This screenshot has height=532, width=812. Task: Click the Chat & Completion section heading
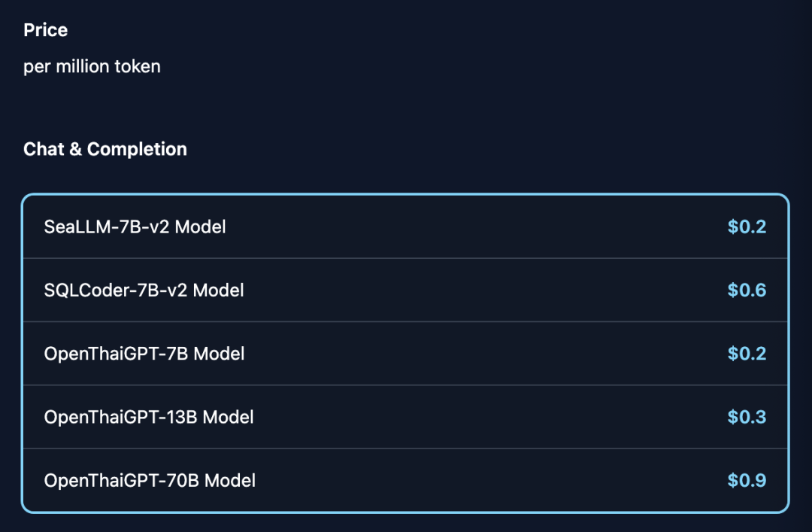(x=105, y=149)
